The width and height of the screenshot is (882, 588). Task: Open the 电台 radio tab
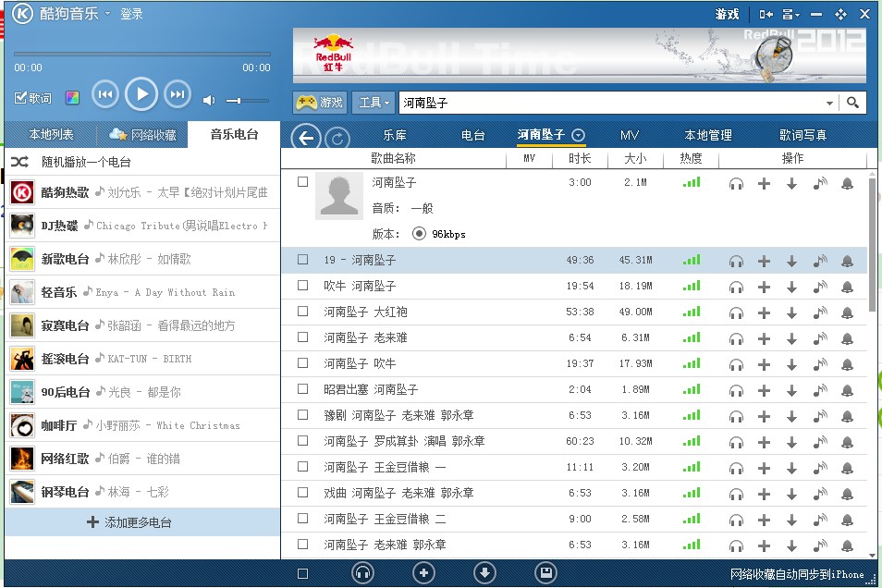click(472, 135)
